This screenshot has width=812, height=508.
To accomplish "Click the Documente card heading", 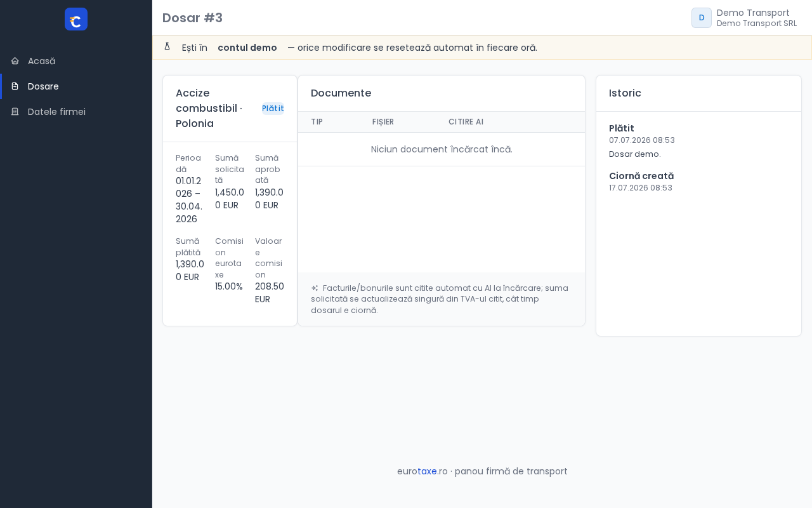I will point(341,93).
